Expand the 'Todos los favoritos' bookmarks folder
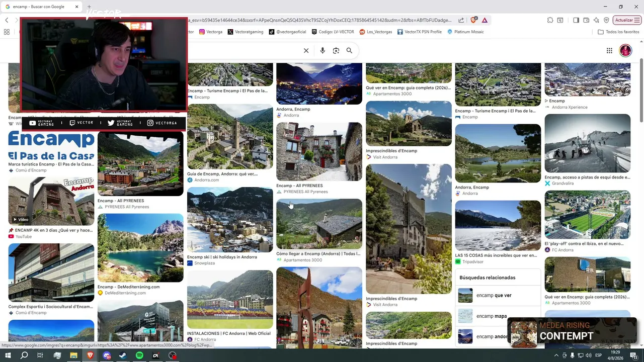 point(618,32)
